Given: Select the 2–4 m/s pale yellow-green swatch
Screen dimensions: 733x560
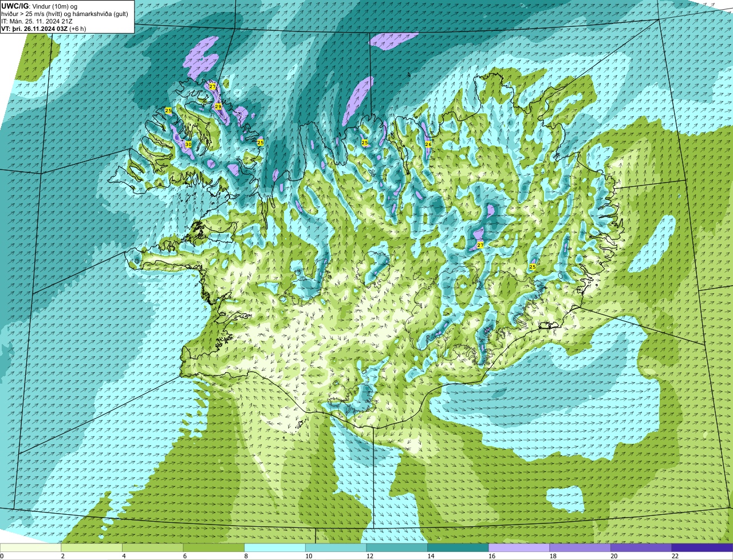Looking at the screenshot, I should click(x=92, y=547).
